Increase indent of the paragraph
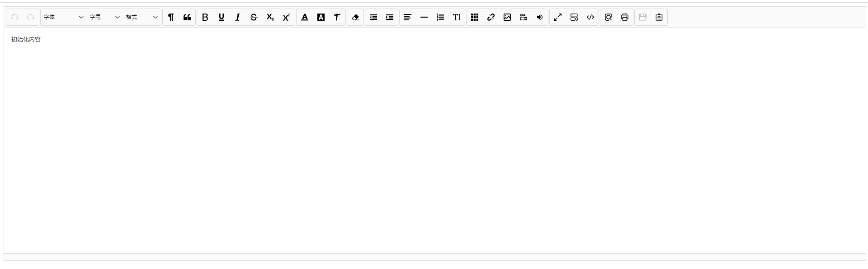This screenshot has height=269, width=868. (x=390, y=17)
